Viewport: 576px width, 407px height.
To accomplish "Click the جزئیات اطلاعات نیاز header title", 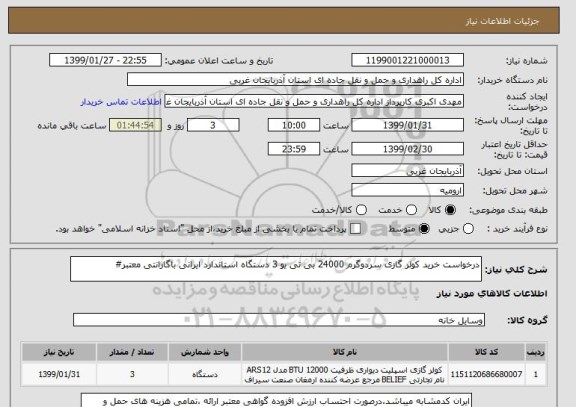I will click(x=502, y=21).
